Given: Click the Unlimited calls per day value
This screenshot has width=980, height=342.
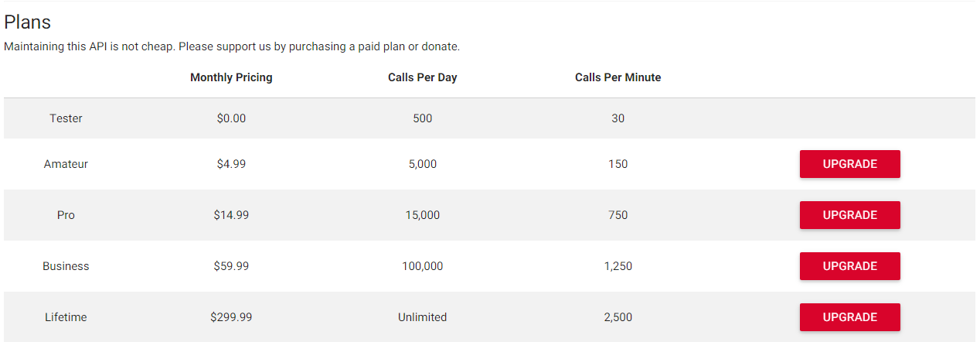Looking at the screenshot, I should (422, 317).
